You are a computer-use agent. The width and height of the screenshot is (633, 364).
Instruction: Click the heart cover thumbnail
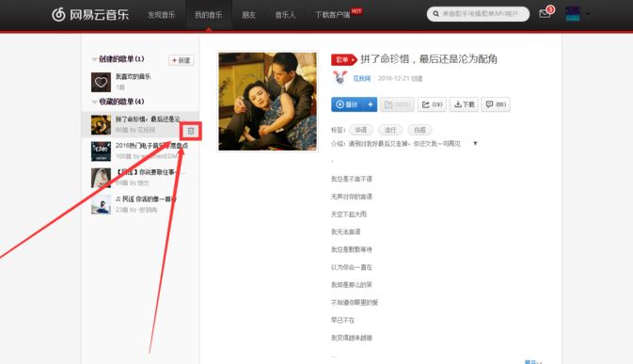pyautogui.click(x=101, y=83)
